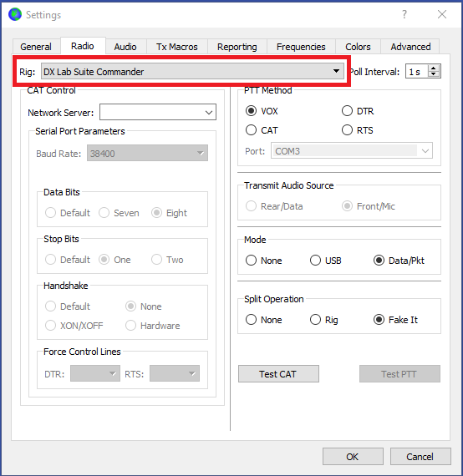Image resolution: width=463 pixels, height=476 pixels.
Task: Select VOX as PTT Method
Action: tap(262, 111)
